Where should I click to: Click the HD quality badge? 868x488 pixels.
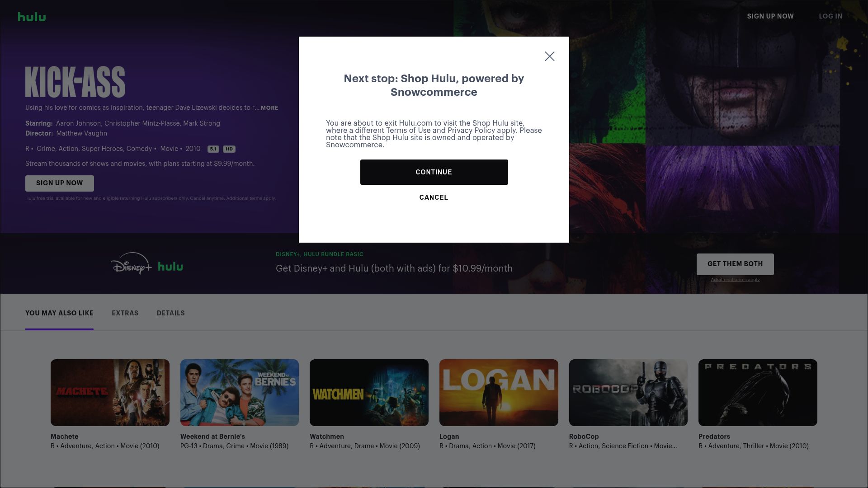[x=229, y=149]
